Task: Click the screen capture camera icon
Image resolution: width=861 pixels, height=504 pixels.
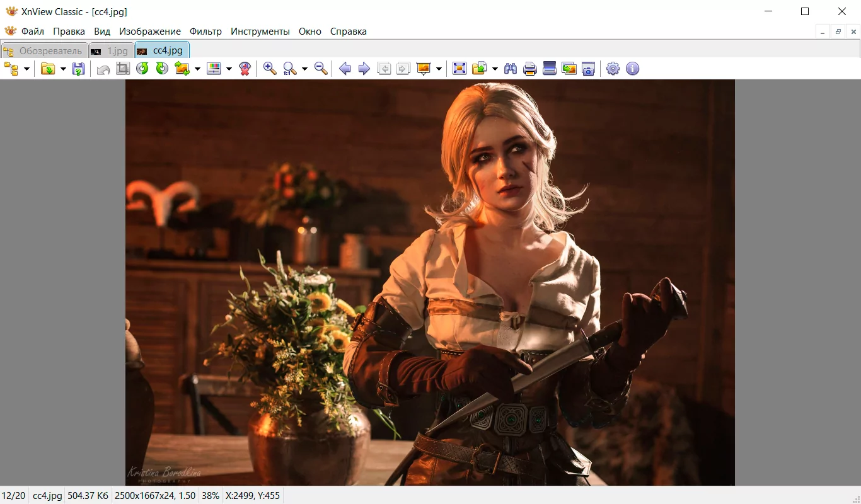Action: click(589, 69)
